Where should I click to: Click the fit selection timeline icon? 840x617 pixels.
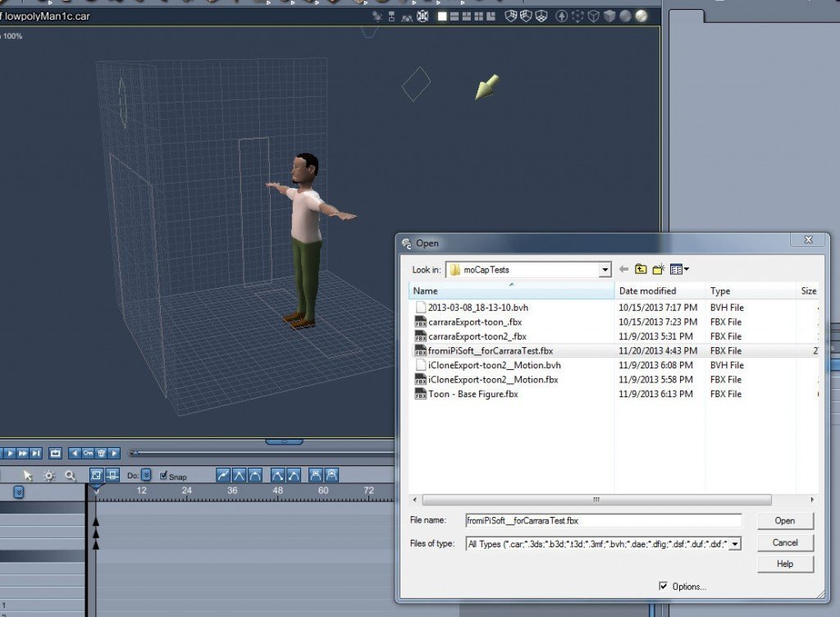click(96, 475)
